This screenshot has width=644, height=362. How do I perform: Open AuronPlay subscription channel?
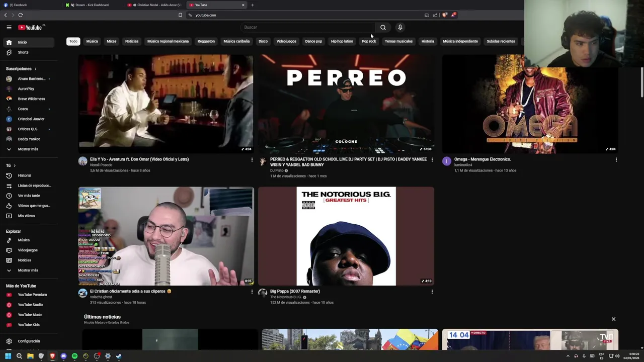29,89
